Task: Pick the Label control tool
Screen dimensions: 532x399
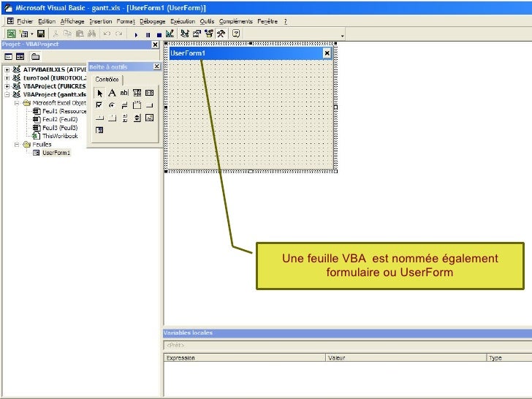Action: (x=112, y=93)
